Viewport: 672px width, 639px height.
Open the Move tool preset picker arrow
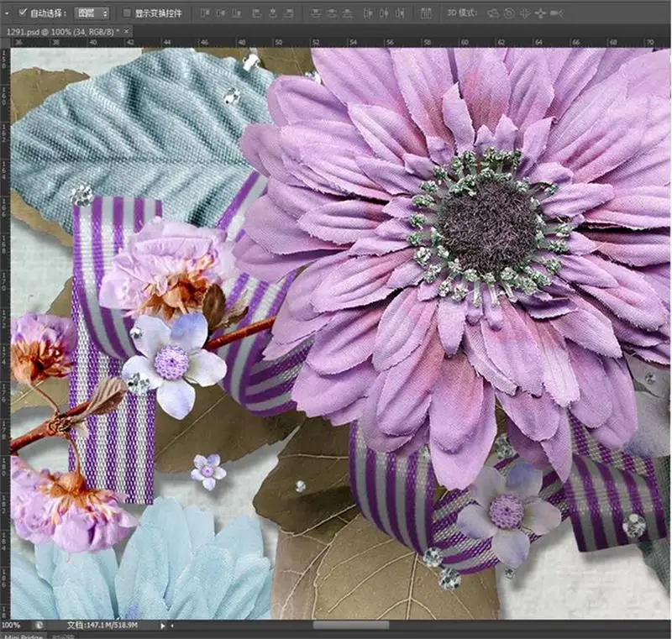tap(7, 13)
